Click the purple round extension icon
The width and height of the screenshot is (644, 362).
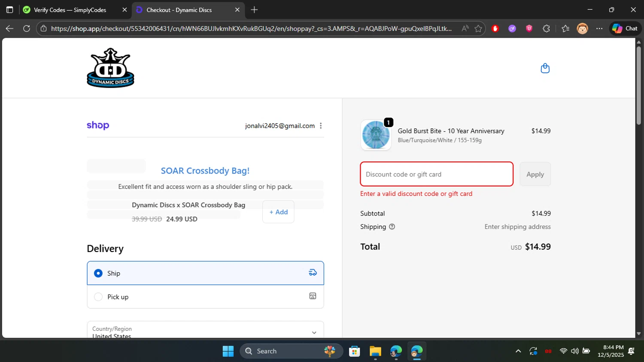tap(512, 28)
